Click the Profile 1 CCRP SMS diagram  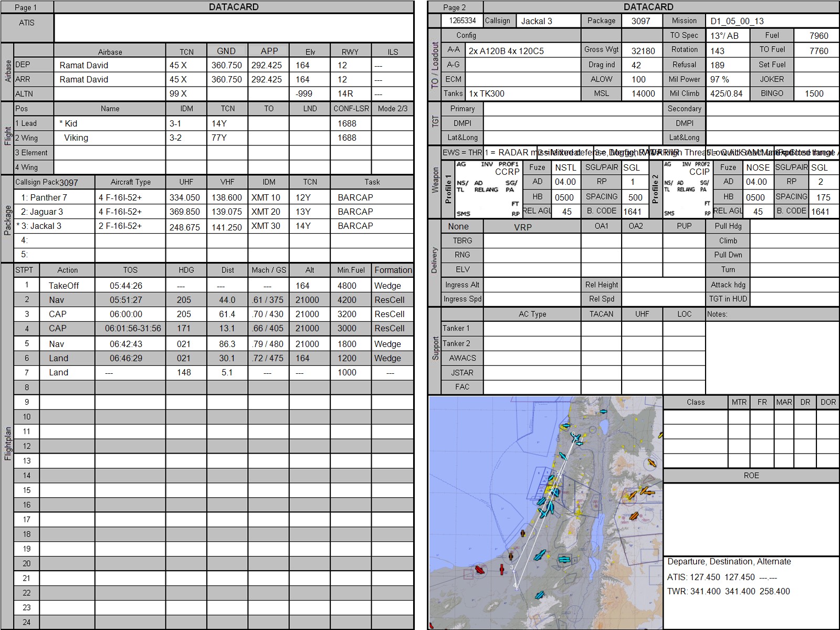(x=488, y=189)
